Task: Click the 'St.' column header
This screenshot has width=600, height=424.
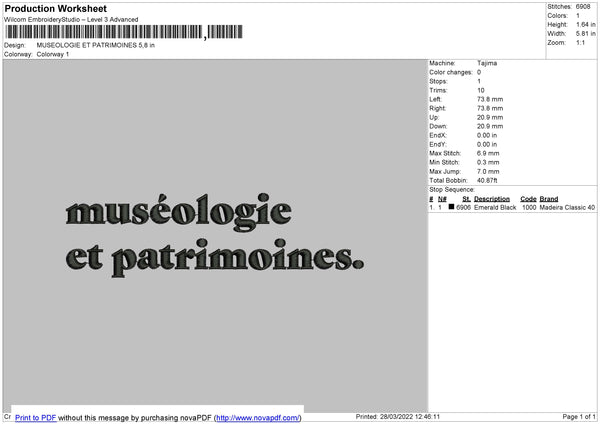Action: (x=465, y=199)
